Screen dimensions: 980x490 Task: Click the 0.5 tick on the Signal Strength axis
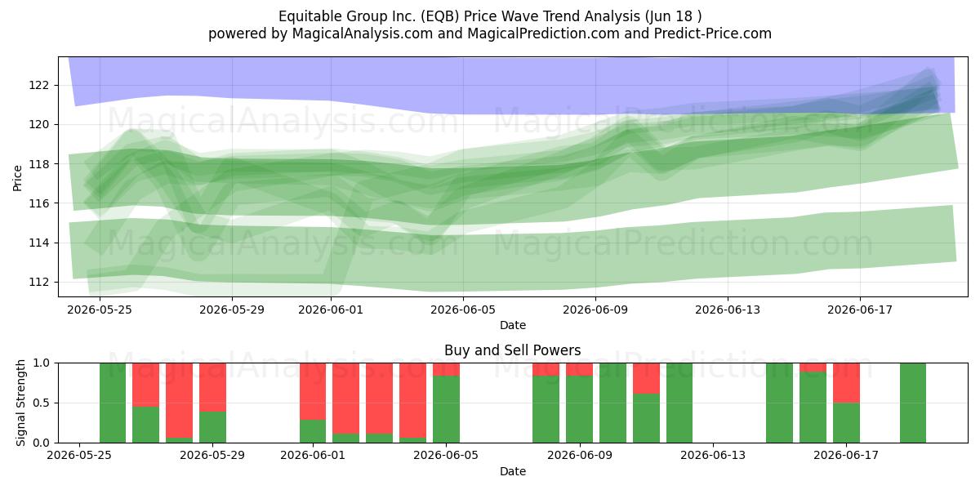coord(42,403)
